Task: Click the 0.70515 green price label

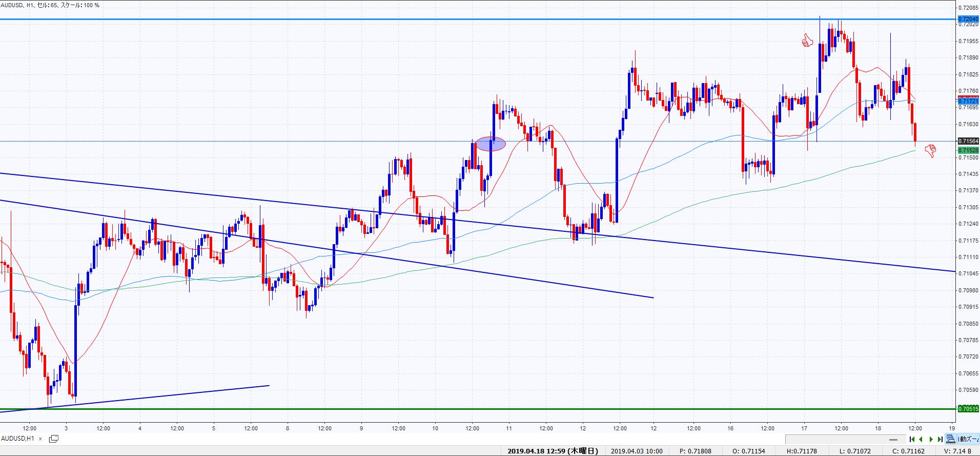Action: 968,409
